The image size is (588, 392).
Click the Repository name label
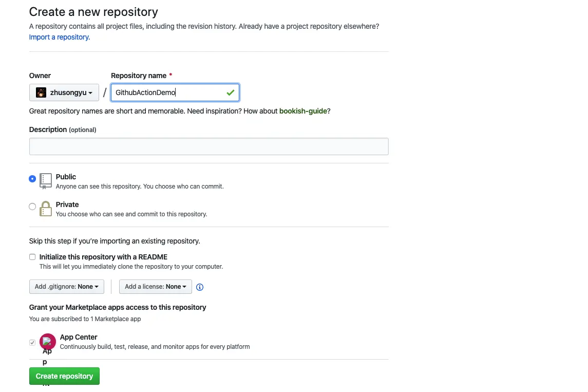pos(138,76)
